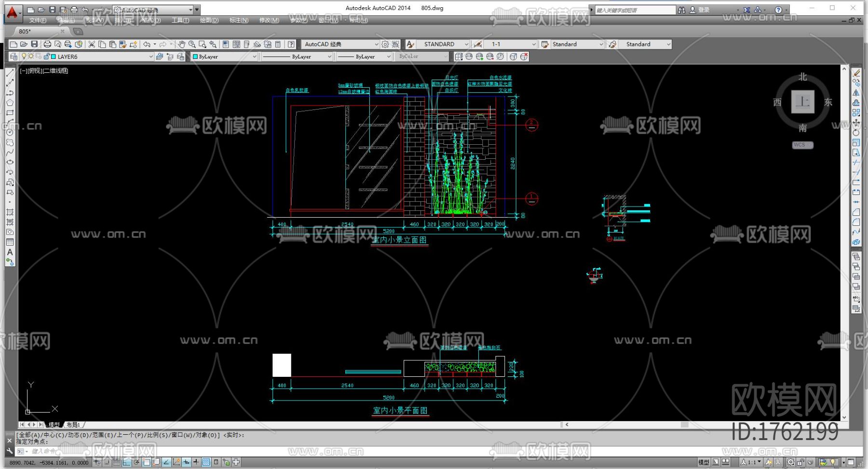
Task: Select the Pan hand tool
Action: [x=181, y=44]
